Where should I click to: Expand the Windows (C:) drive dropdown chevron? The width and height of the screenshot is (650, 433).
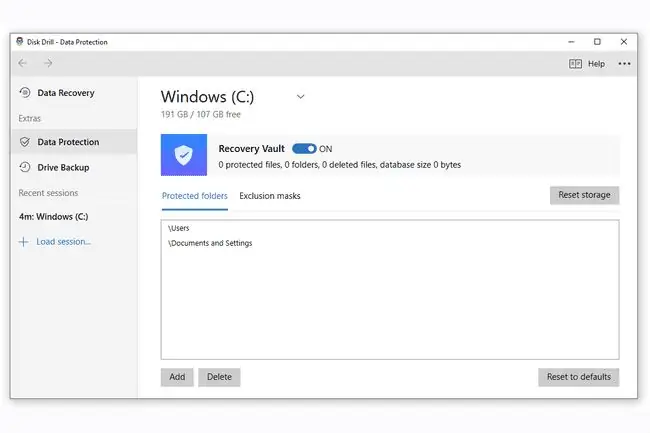[301, 97]
